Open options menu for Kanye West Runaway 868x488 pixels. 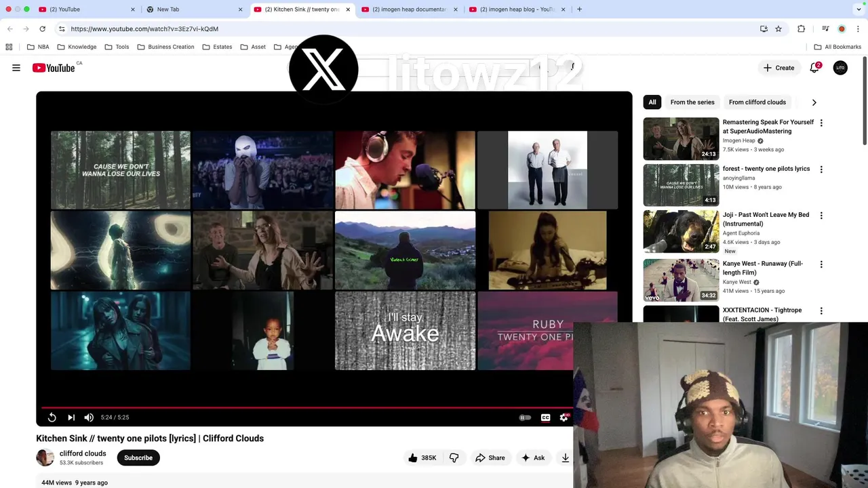[821, 264]
